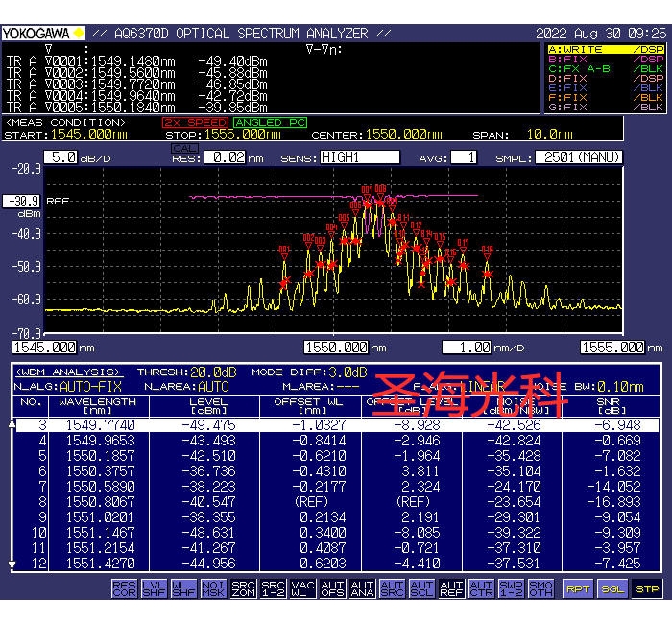Select trace A:WRITE in trace list
The width and height of the screenshot is (672, 624).
(x=576, y=49)
